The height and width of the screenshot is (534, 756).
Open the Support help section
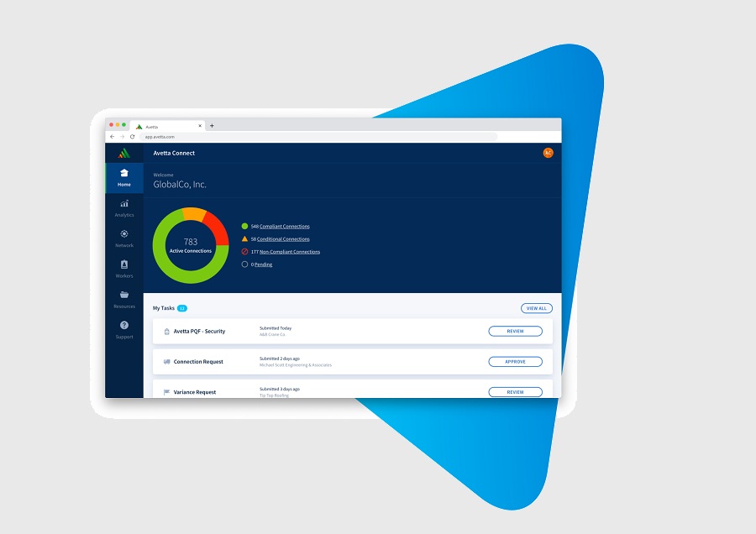coord(124,330)
